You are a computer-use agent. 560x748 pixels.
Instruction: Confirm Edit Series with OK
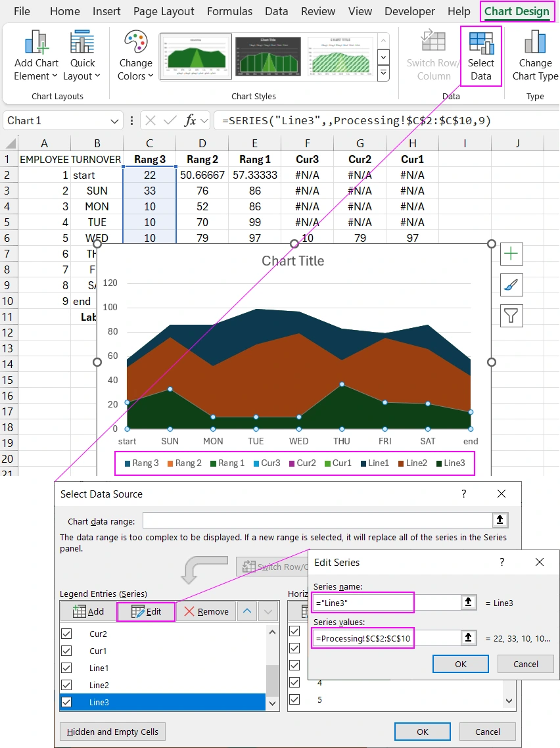[x=460, y=664]
